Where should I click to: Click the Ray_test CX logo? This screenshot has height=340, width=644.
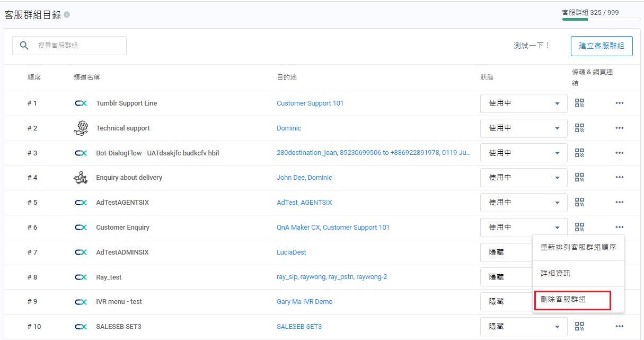click(x=81, y=277)
